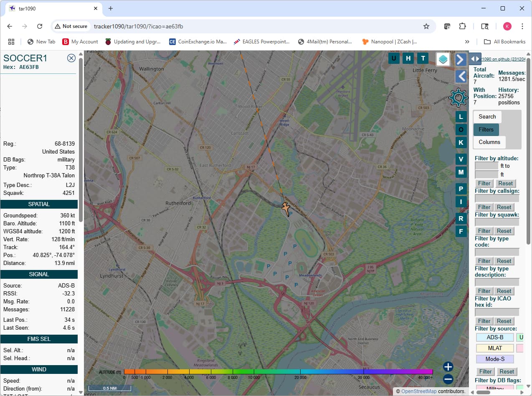Viewport: 532px width, 396px height.
Task: Reset the type code filter
Action: (504, 261)
